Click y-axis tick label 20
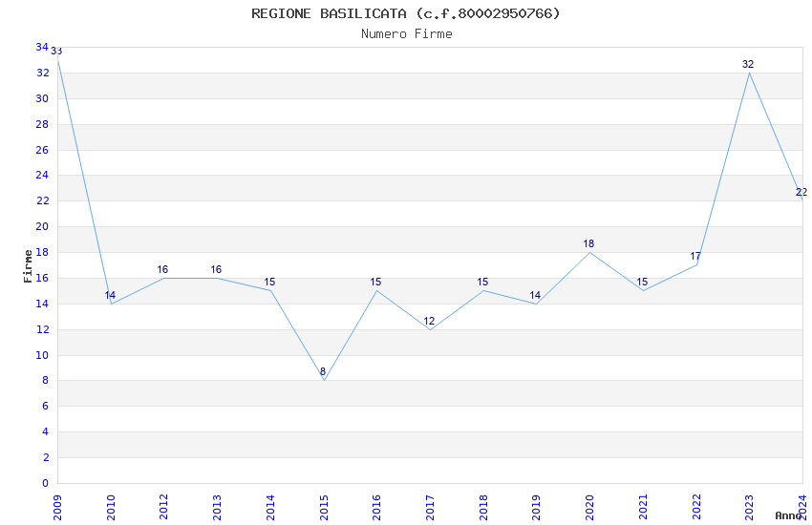812x525 pixels. [x=42, y=226]
